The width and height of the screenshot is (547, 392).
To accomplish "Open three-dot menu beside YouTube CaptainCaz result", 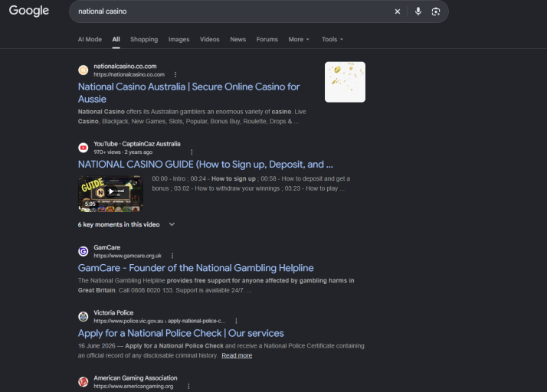I will click(x=192, y=152).
